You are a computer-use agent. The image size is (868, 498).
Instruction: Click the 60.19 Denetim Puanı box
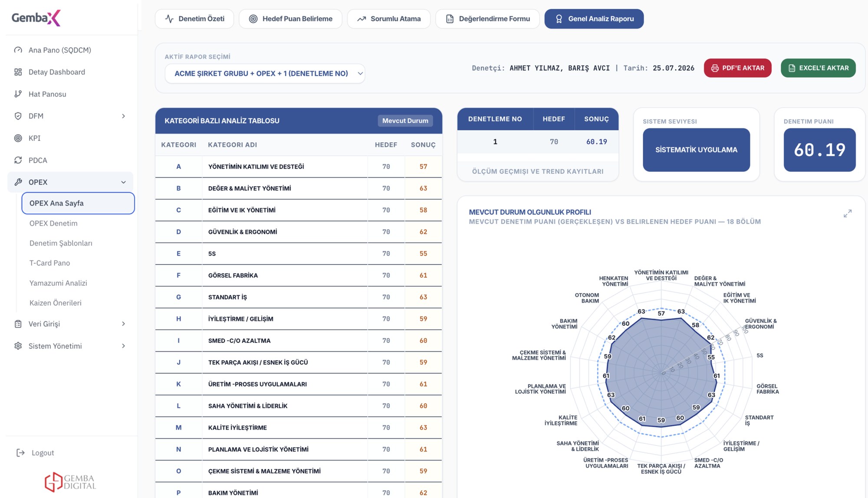[x=819, y=150]
